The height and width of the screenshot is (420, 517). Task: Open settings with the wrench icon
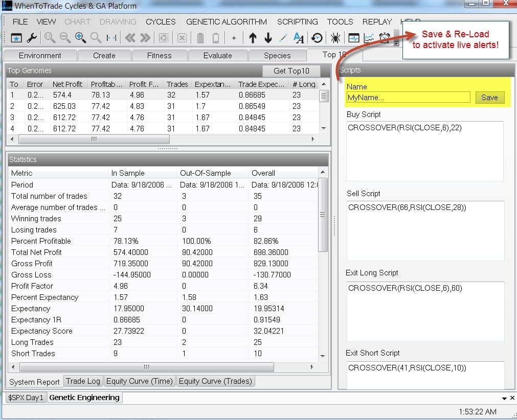pos(32,38)
